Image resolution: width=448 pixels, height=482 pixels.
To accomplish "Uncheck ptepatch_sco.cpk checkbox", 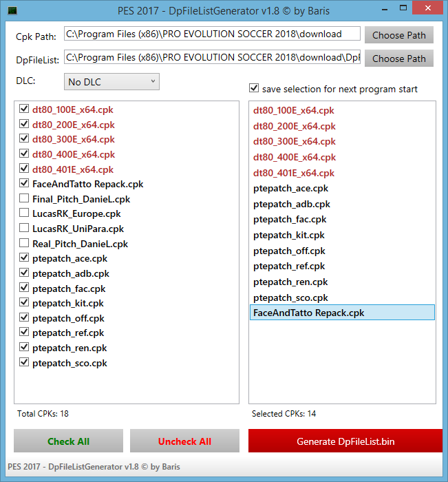I will tap(24, 362).
